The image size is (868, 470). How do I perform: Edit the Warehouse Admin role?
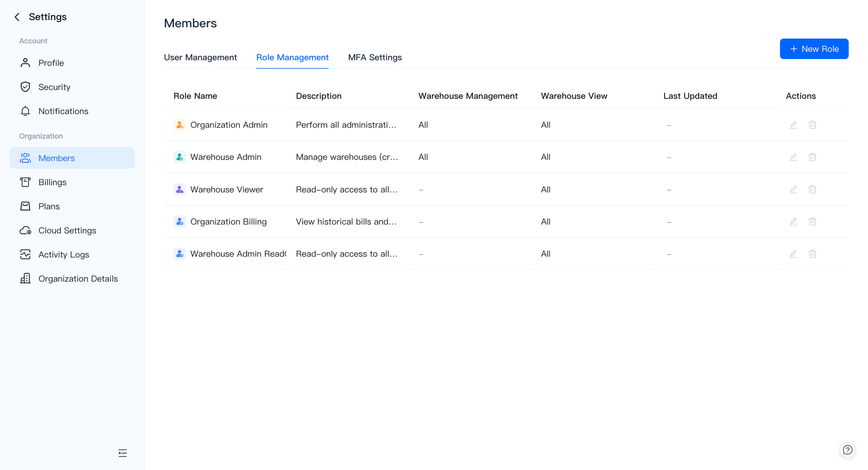(793, 157)
